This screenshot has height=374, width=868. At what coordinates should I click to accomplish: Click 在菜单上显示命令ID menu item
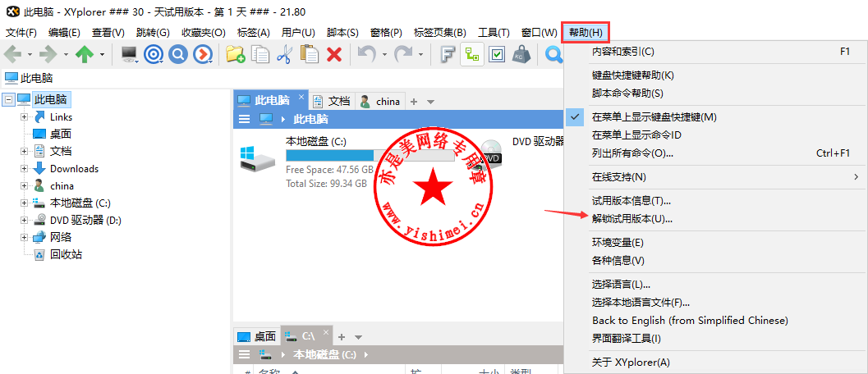pyautogui.click(x=636, y=135)
